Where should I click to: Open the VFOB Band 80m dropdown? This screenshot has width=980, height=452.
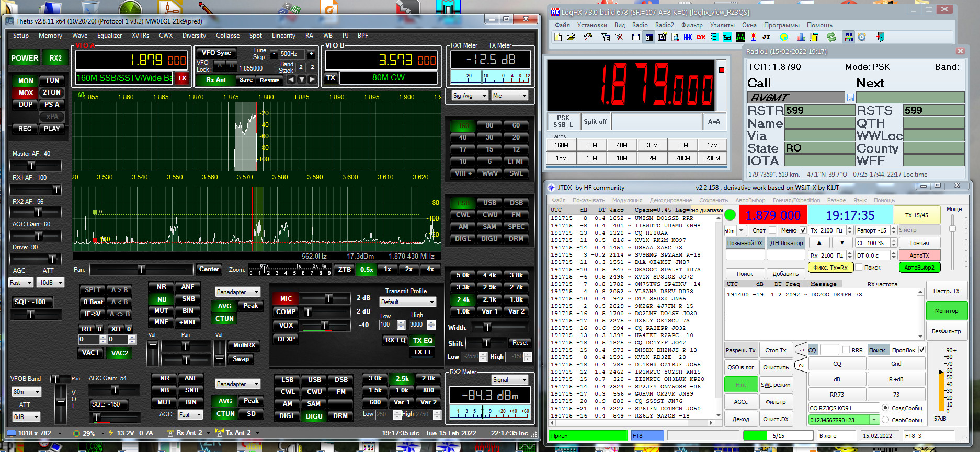click(x=27, y=392)
